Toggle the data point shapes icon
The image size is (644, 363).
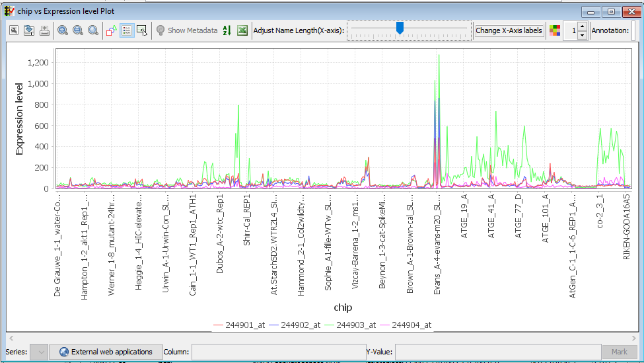click(112, 30)
